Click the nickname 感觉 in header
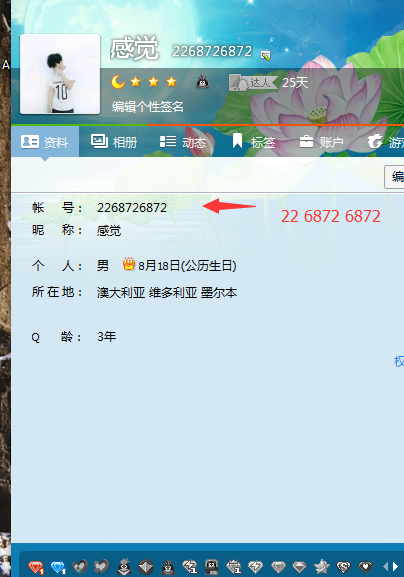The image size is (404, 577). click(x=134, y=49)
